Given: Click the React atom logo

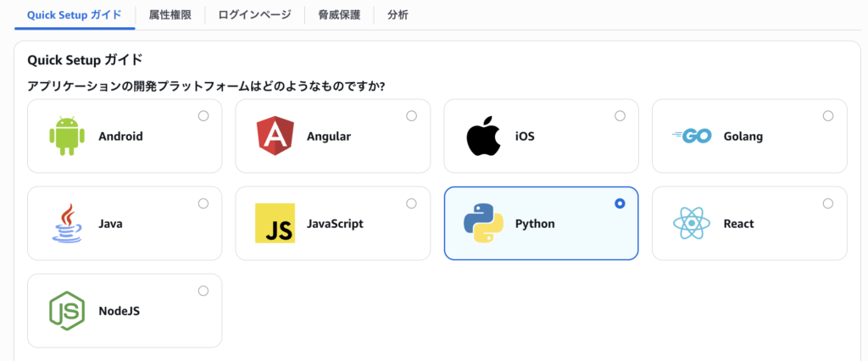Looking at the screenshot, I should (692, 223).
